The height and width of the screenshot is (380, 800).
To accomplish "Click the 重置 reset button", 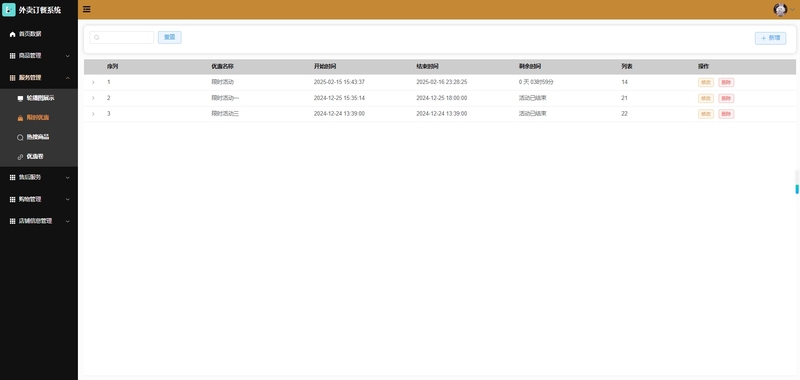I will (169, 37).
